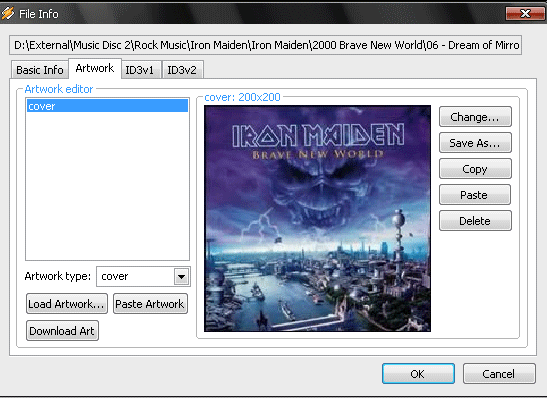Confirm the dialog with OK
Viewport: 547px width, 398px height.
click(x=418, y=374)
